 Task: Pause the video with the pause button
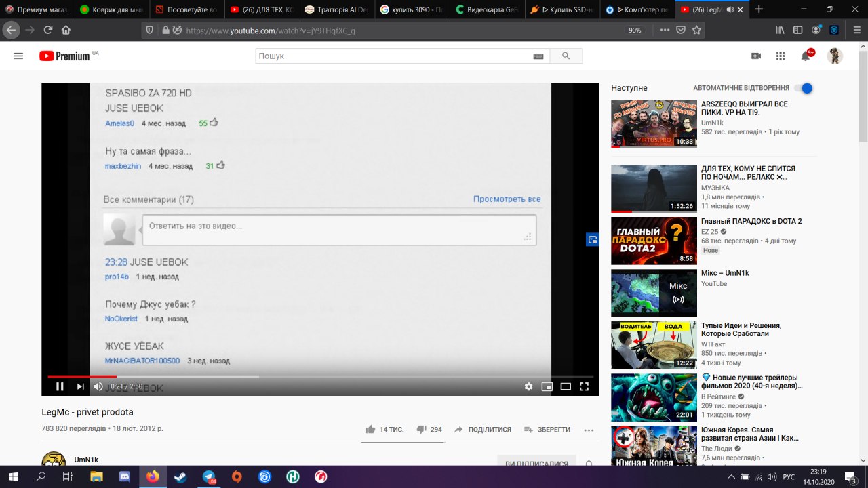[x=60, y=386]
